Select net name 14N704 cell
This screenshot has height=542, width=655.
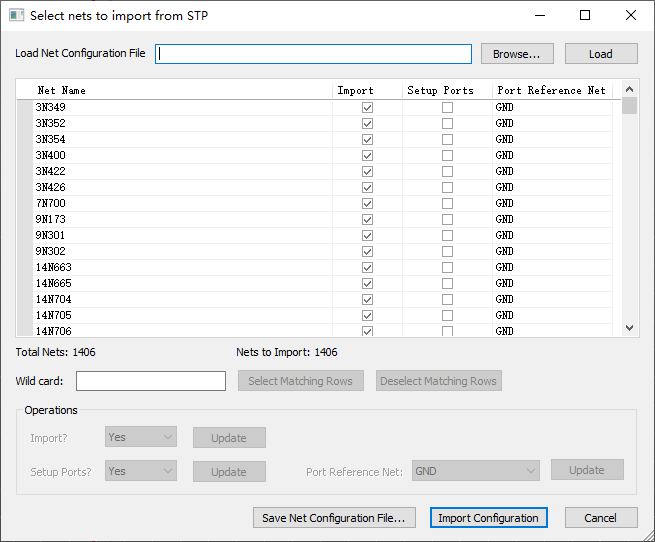[x=183, y=300]
